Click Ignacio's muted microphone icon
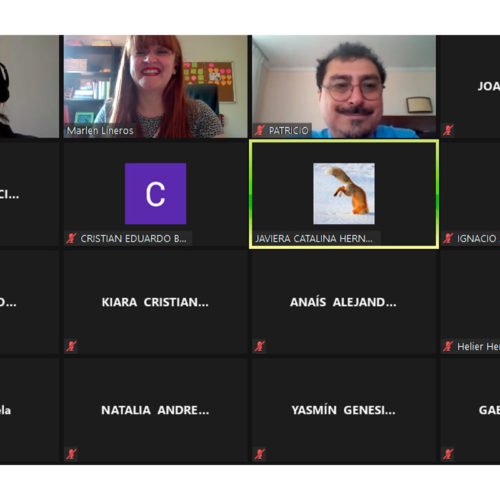 [448, 238]
